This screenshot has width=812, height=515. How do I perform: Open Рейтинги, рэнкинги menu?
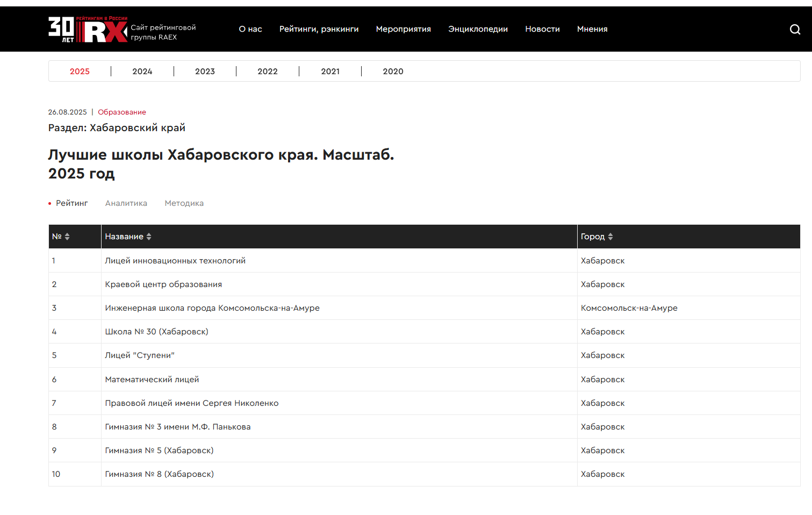point(319,29)
